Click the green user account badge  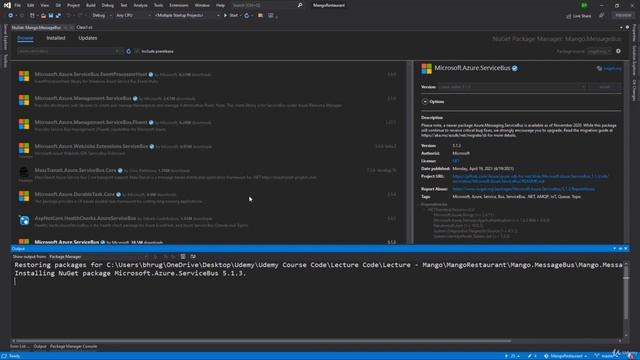(584, 5)
